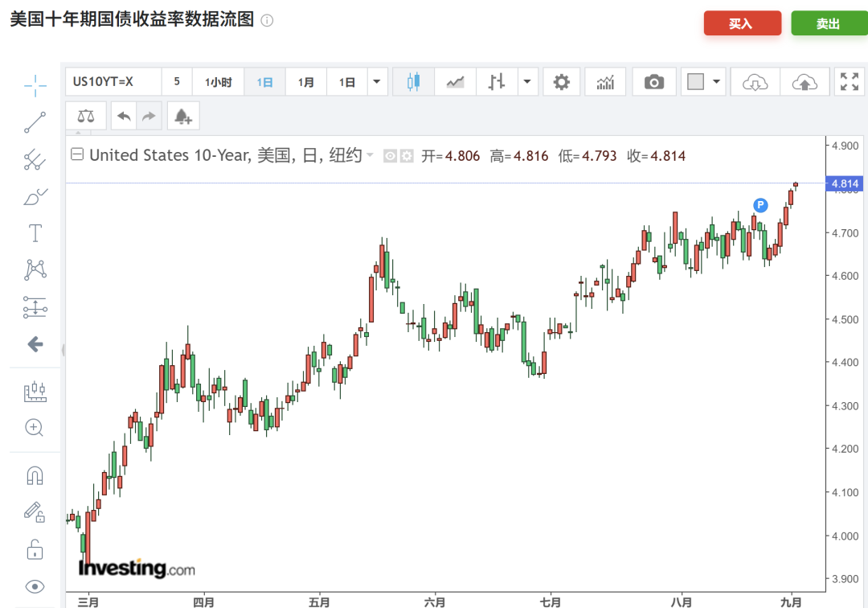Click the blue P marker on chart
This screenshot has width=868, height=608.
(x=760, y=205)
